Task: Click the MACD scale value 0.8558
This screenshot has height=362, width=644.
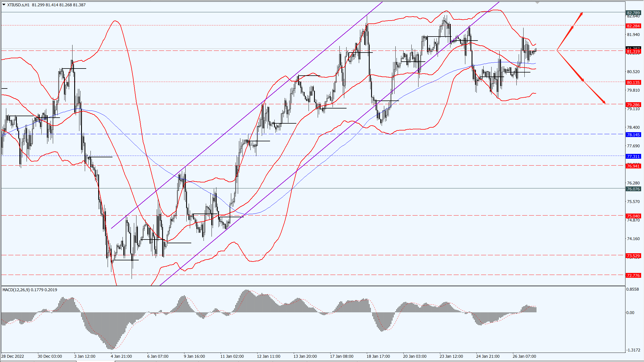Action: (x=633, y=289)
